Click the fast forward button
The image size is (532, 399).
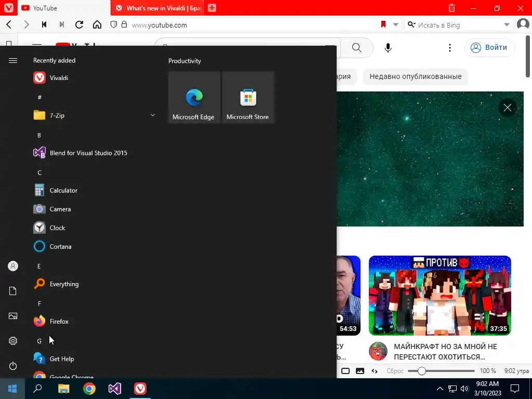(62, 24)
